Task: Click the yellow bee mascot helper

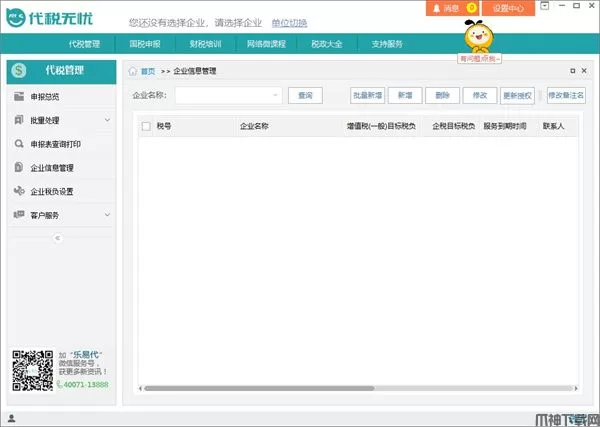Action: coord(479,36)
